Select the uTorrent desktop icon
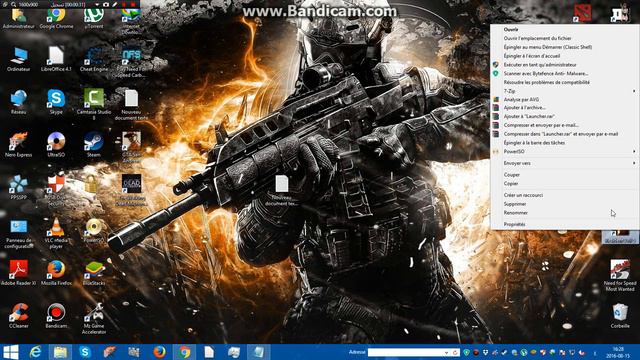Screen dimensions: 640x360 click(x=93, y=19)
